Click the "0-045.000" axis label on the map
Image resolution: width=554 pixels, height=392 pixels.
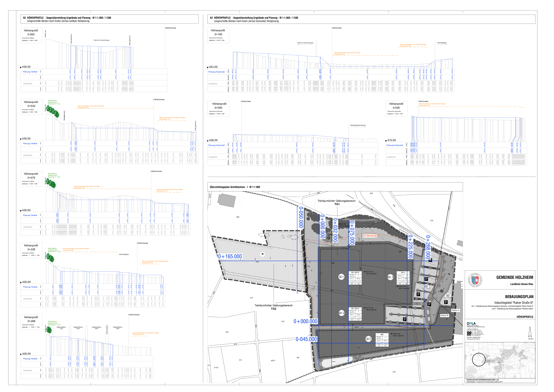click(x=306, y=339)
